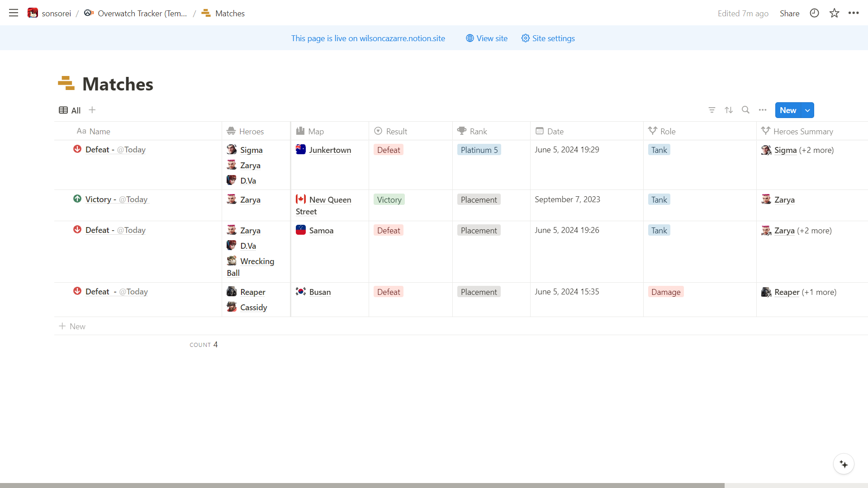Screen dimensions: 868x488
Task: Click red defeat icon for Junkertown match
Action: click(77, 149)
